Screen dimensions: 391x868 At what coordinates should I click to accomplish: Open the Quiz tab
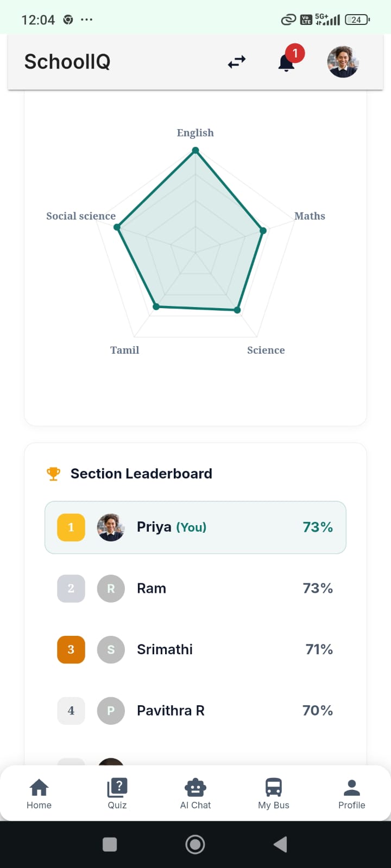[x=117, y=794]
